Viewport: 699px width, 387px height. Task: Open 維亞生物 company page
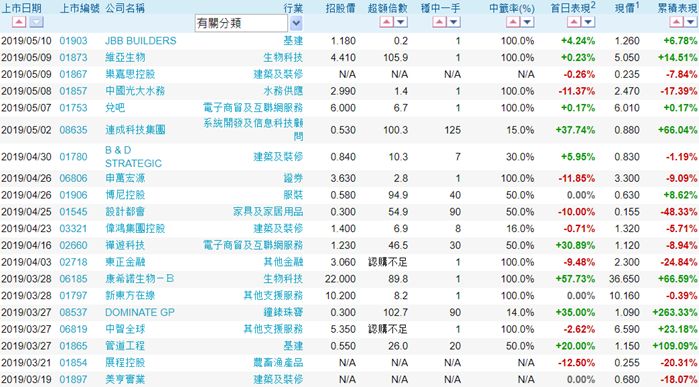click(125, 58)
